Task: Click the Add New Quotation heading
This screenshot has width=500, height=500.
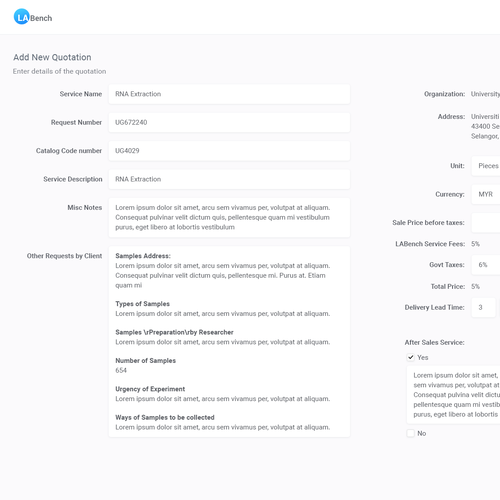Action: 52,57
